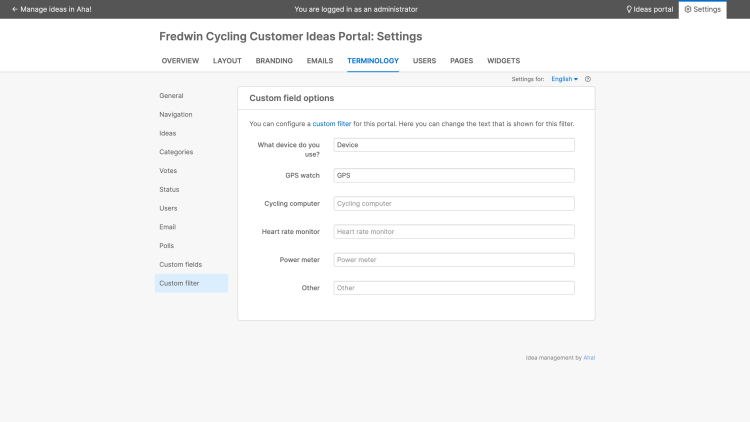
Task: Select Email in the sidebar
Action: tap(168, 227)
